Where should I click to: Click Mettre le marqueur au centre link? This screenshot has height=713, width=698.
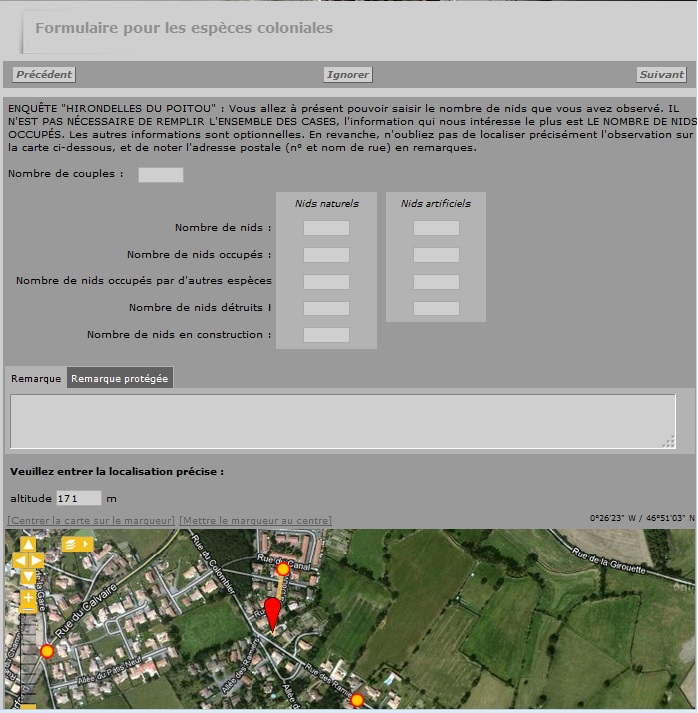point(255,520)
